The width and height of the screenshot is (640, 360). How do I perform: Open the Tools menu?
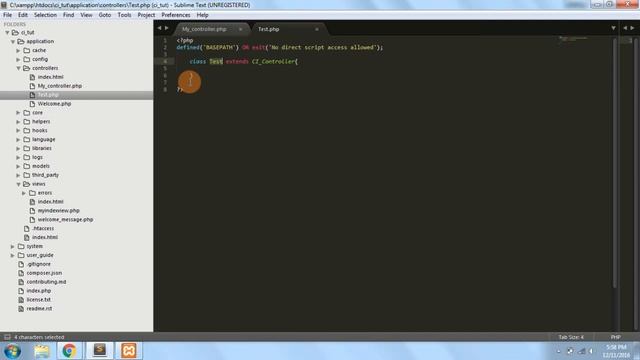(x=124, y=15)
